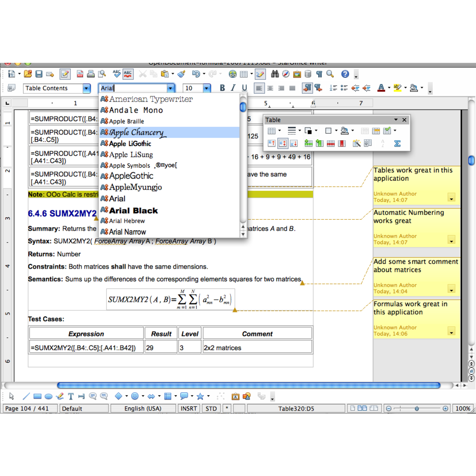476x476 pixels.
Task: Choose Arial Narrow font
Action: point(169,232)
